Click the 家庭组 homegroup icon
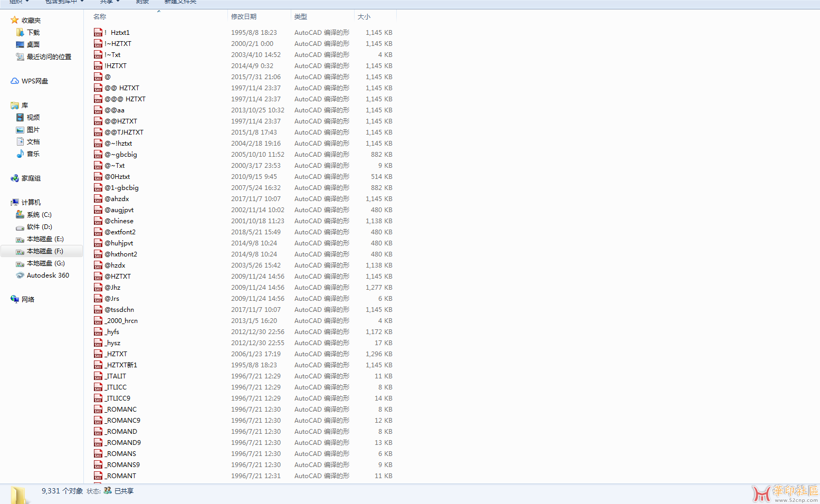 (x=15, y=178)
